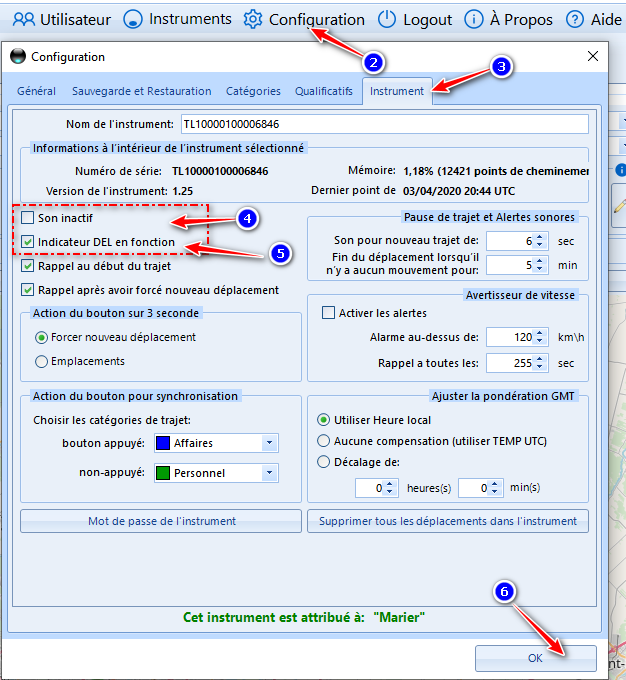Select Forcer nouveau déplacement radio
626x680 pixels.
coord(41,337)
